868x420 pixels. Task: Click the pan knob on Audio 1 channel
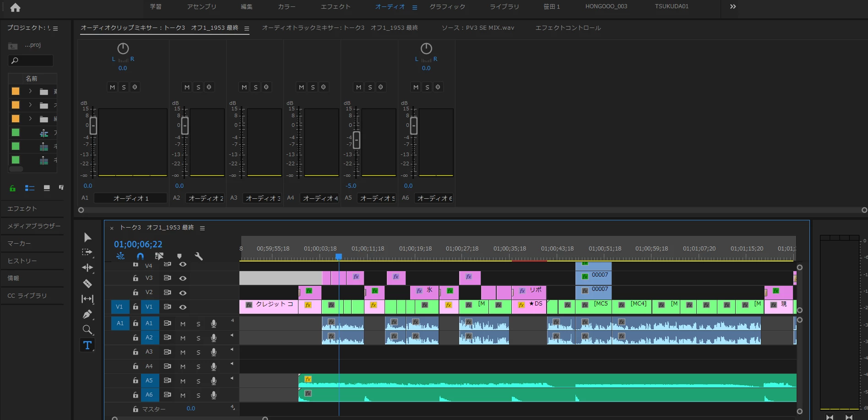coord(123,49)
